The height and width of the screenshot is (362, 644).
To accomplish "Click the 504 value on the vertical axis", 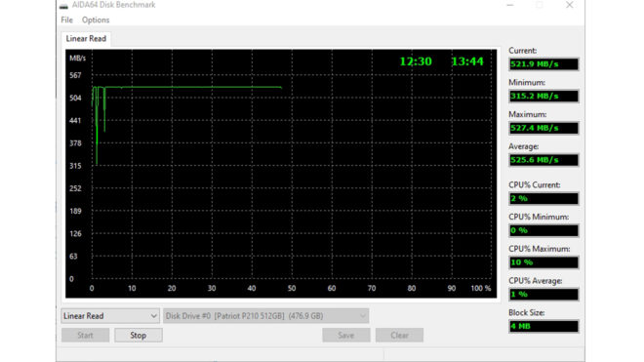I will pos(75,98).
